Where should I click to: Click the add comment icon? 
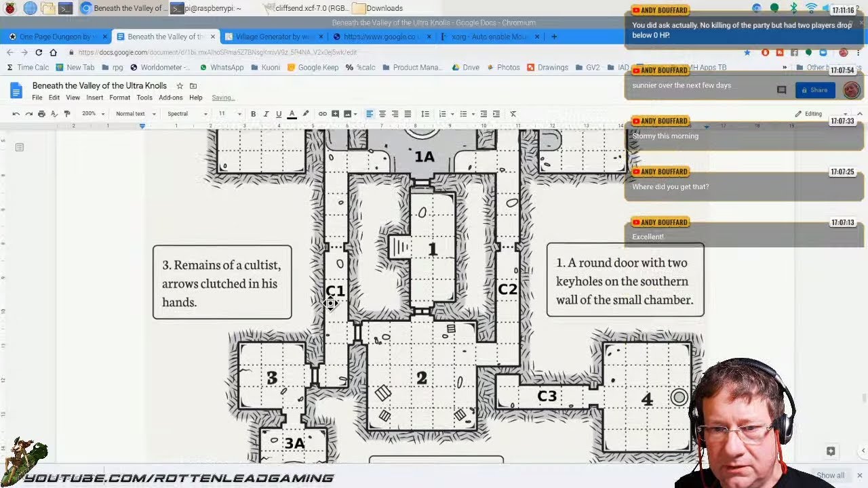[335, 114]
